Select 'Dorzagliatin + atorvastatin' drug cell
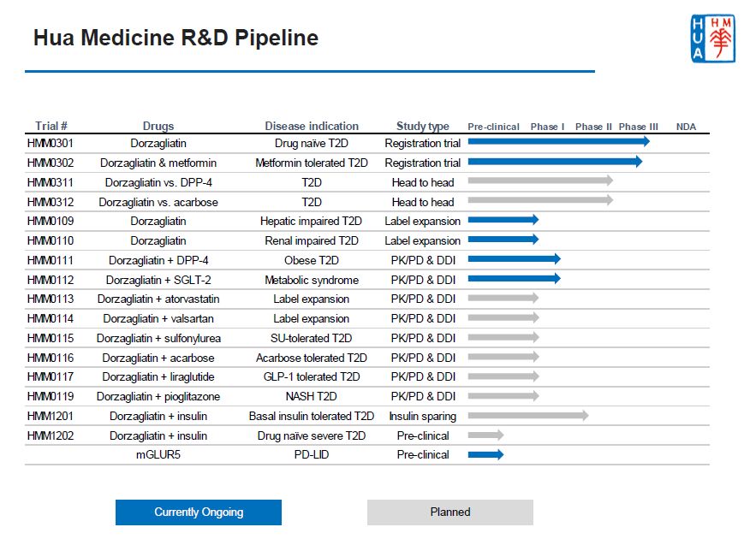This screenshot has height=539, width=756. pos(158,299)
